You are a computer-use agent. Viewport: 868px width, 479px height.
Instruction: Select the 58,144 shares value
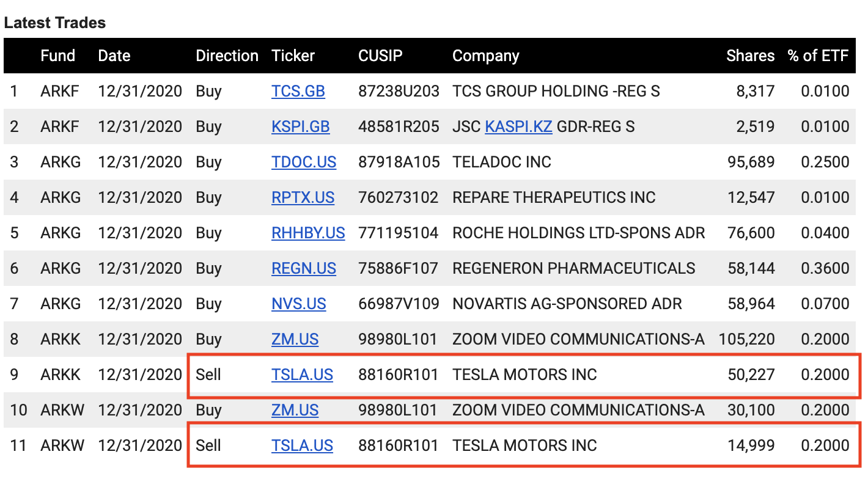(751, 269)
